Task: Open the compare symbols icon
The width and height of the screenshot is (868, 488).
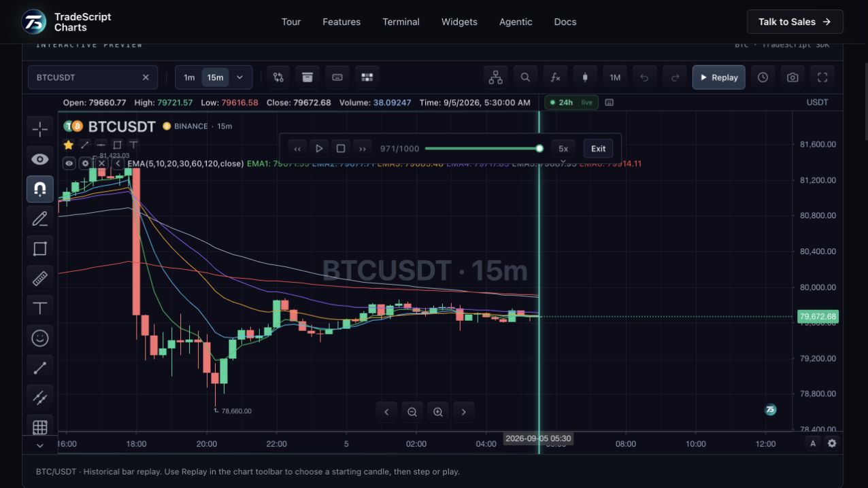Action: (278, 77)
